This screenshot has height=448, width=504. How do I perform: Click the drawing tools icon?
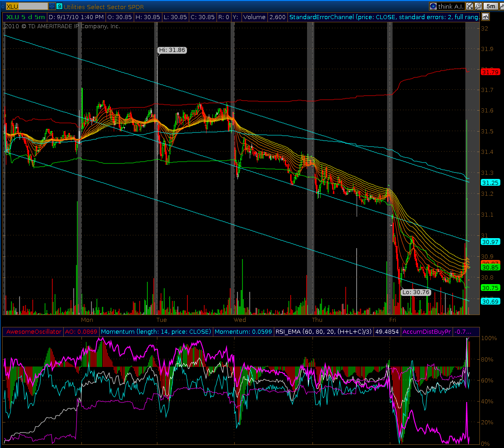coord(469,6)
